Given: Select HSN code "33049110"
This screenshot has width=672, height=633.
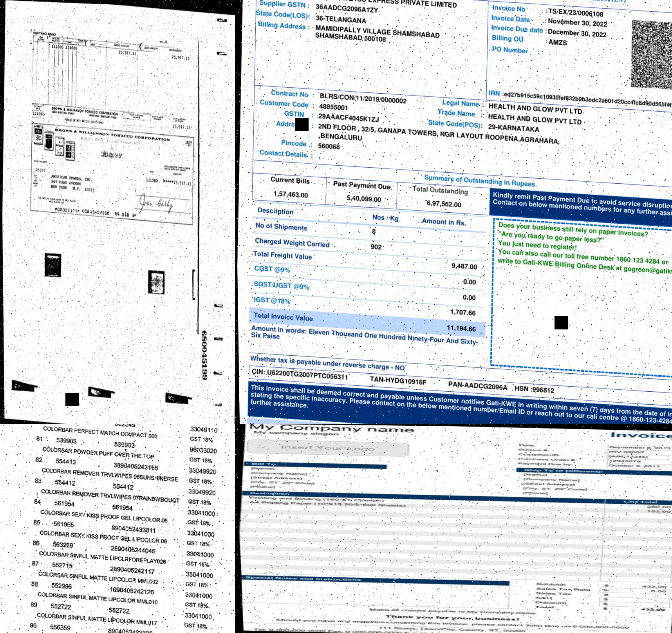Looking at the screenshot, I should pos(204,430).
